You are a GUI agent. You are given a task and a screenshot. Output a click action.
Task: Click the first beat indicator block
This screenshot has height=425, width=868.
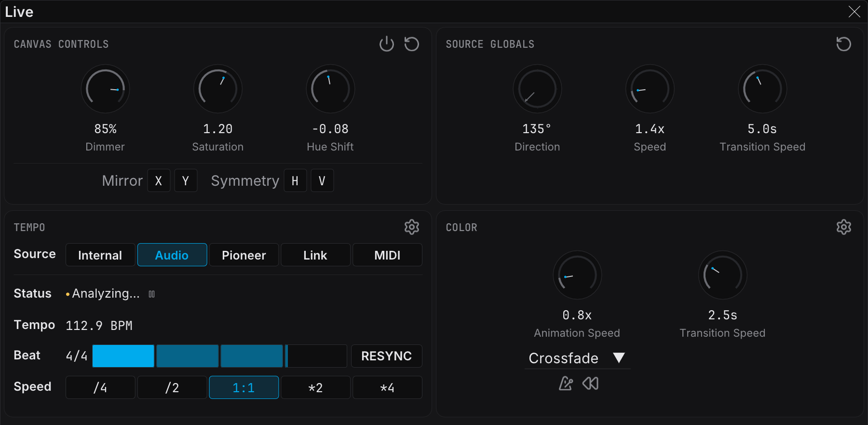click(x=123, y=356)
